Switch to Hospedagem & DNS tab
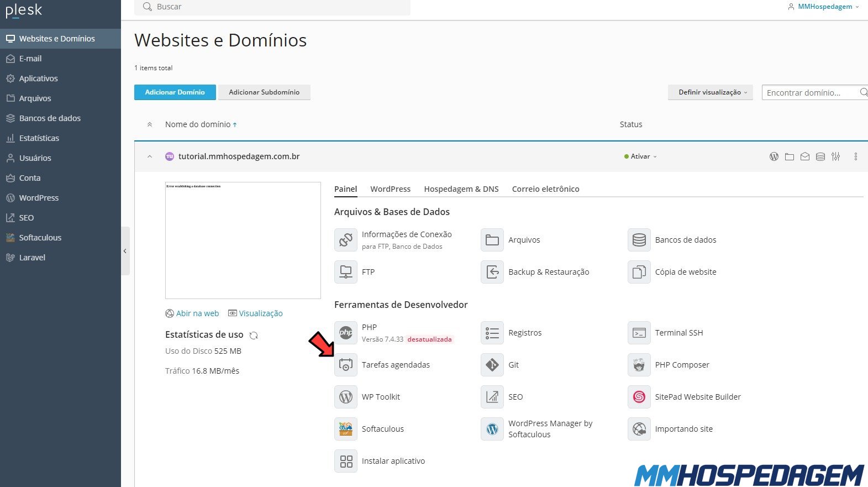This screenshot has height=487, width=868. coord(461,189)
